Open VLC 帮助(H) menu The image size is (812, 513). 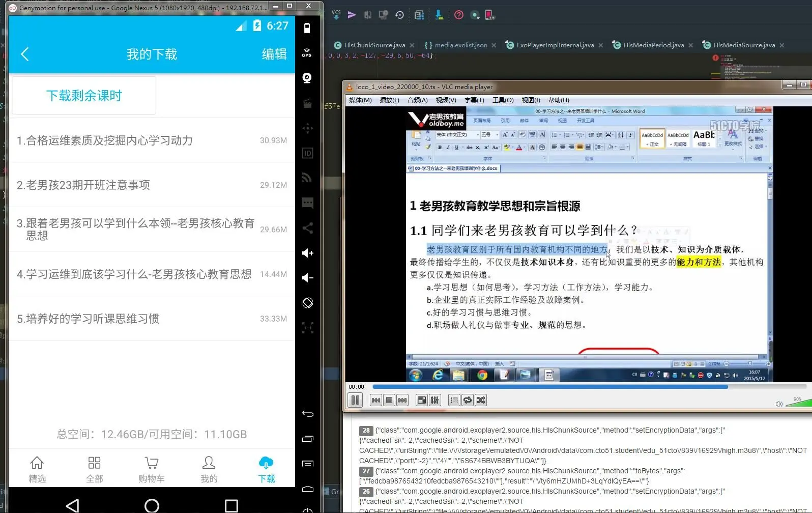point(559,100)
